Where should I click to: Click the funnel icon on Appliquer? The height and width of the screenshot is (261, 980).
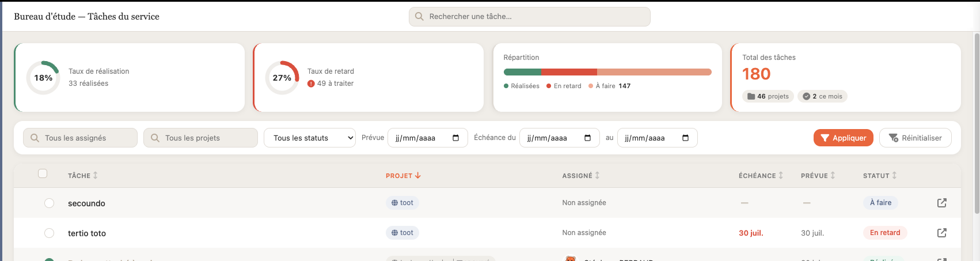825,138
